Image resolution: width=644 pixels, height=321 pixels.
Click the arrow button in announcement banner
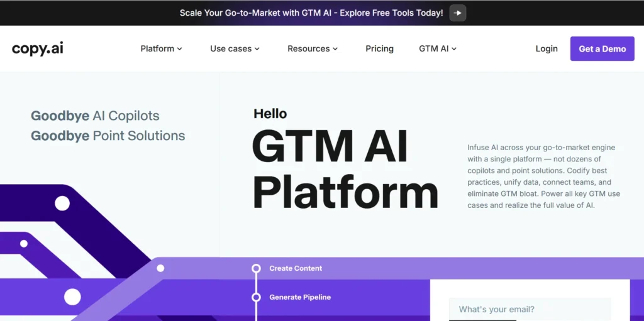(x=458, y=13)
